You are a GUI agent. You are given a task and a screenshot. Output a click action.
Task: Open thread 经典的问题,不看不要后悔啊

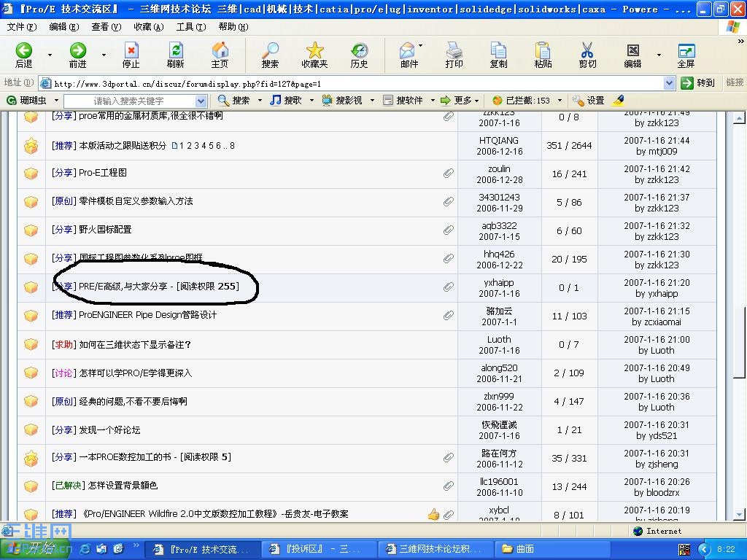(x=133, y=402)
